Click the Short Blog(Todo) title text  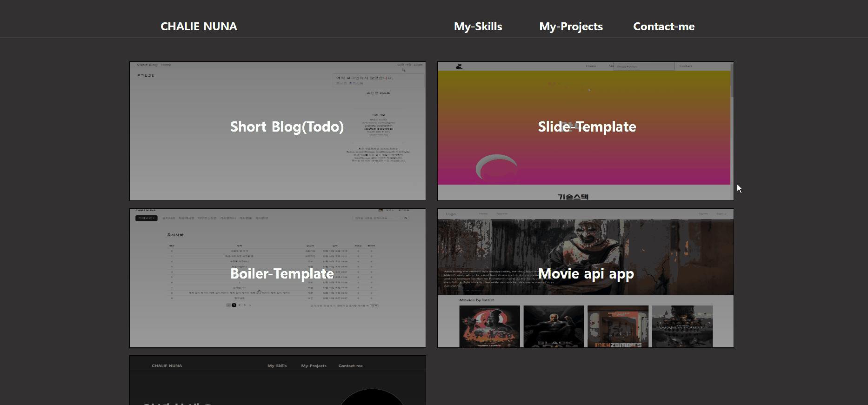pyautogui.click(x=287, y=127)
